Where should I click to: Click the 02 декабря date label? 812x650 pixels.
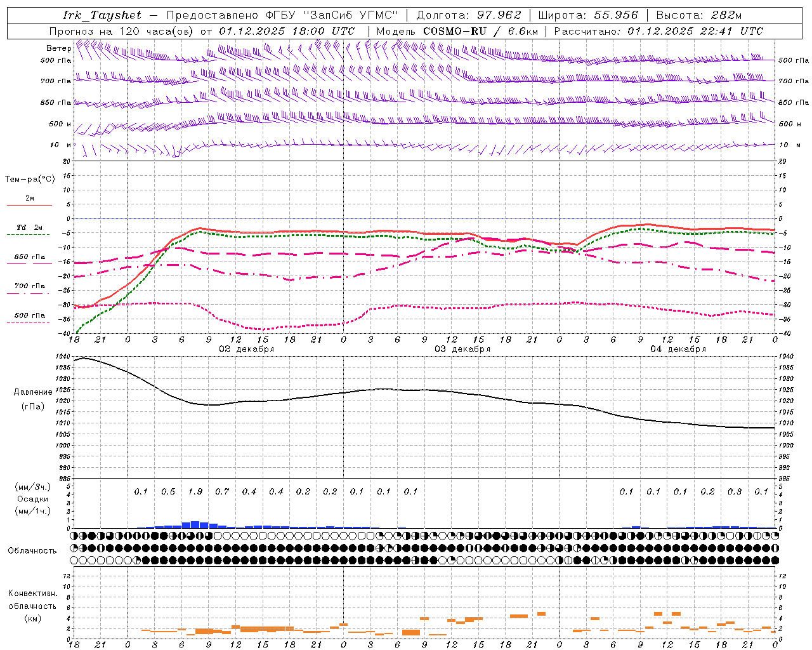(x=247, y=349)
